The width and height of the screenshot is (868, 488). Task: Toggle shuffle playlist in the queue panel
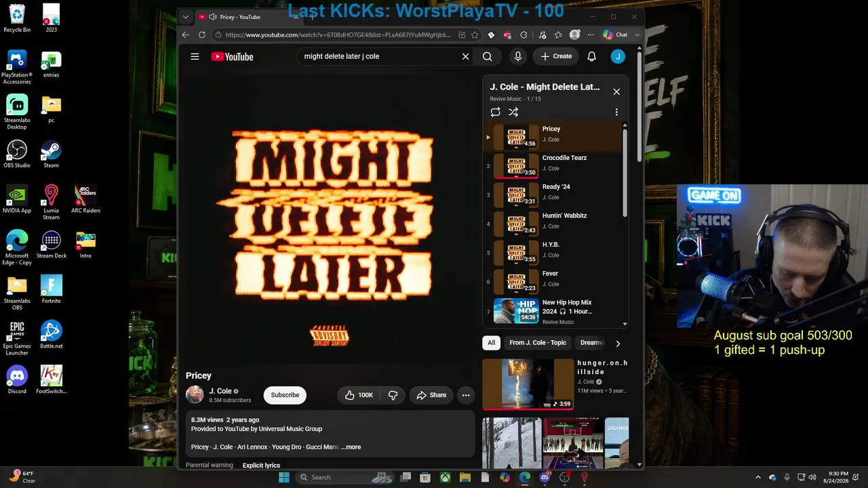513,112
